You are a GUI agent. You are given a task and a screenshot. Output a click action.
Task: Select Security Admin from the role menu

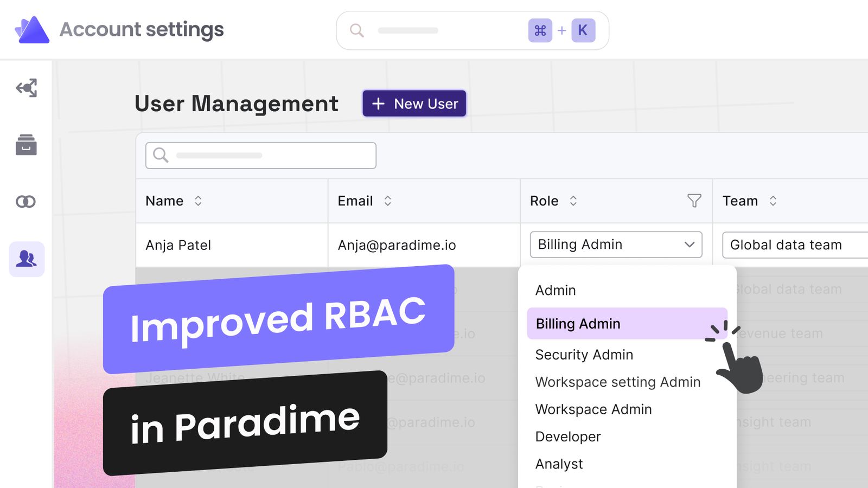pos(584,355)
